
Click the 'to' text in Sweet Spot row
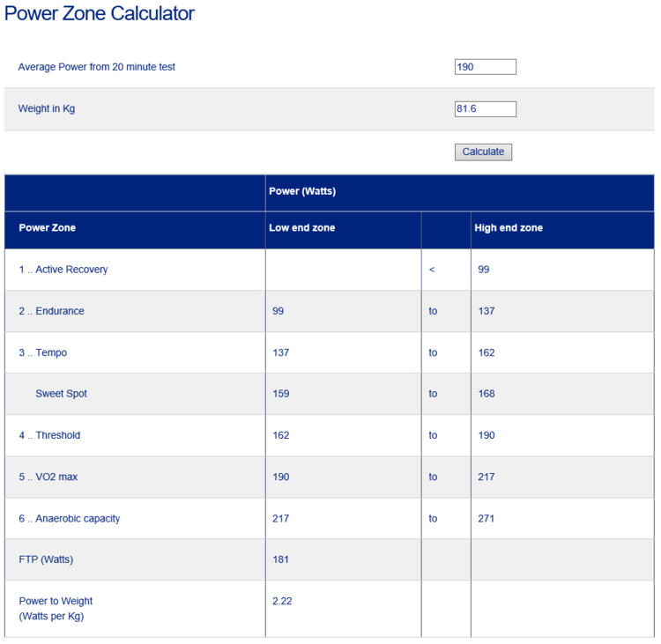[433, 394]
